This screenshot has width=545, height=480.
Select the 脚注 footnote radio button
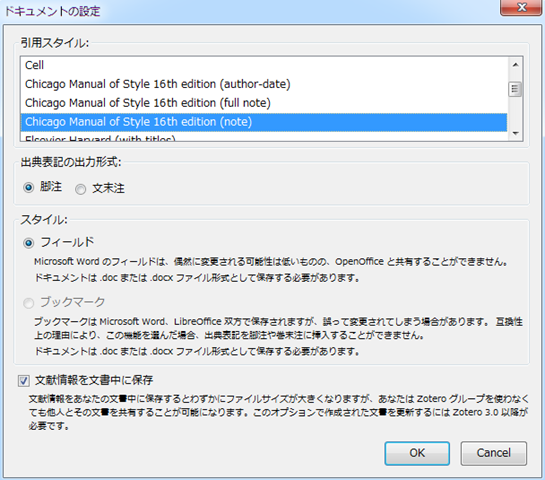(29, 188)
